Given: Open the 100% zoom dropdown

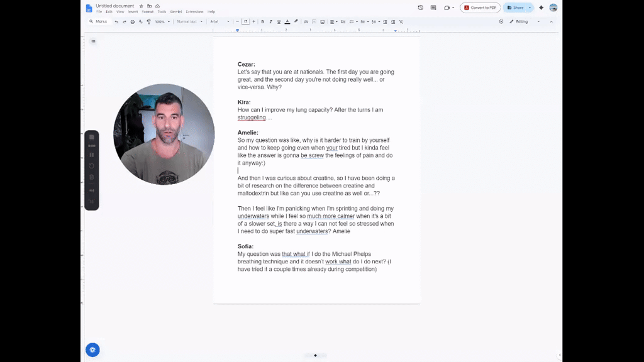Looking at the screenshot, I should tap(162, 22).
